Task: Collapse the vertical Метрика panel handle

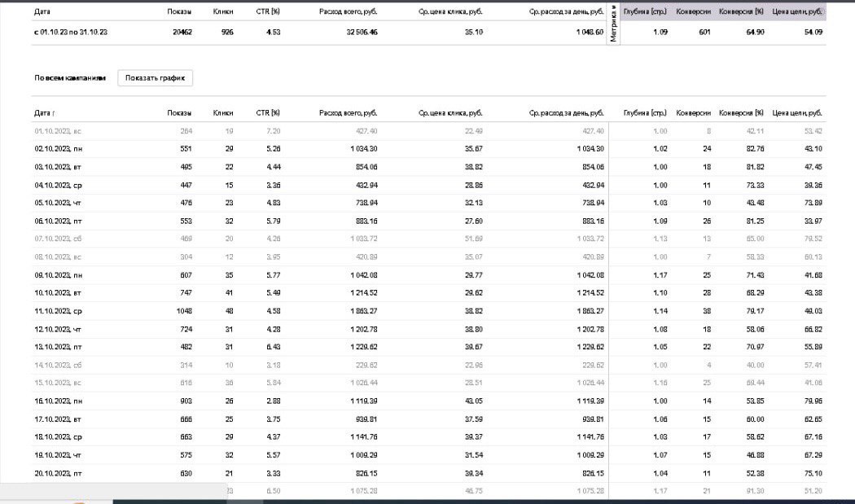Action: tap(613, 24)
